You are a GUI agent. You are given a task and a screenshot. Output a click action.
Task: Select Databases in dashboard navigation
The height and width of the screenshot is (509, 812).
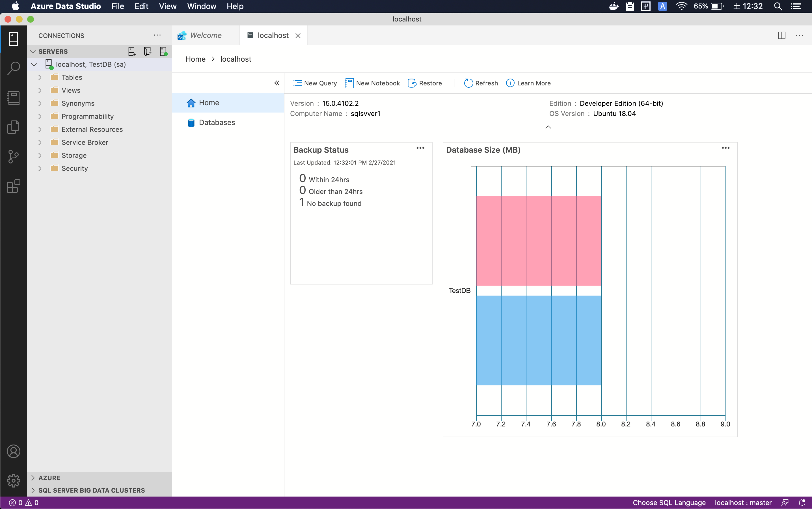[217, 122]
